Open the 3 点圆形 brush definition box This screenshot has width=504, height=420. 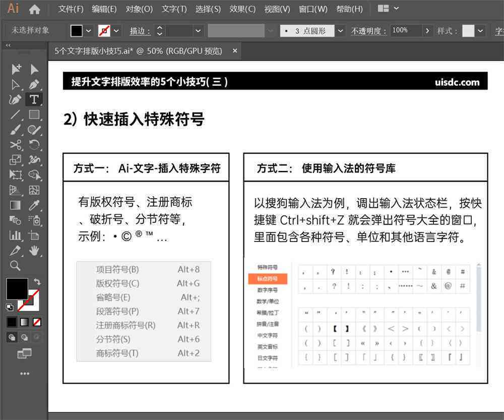[x=307, y=31]
